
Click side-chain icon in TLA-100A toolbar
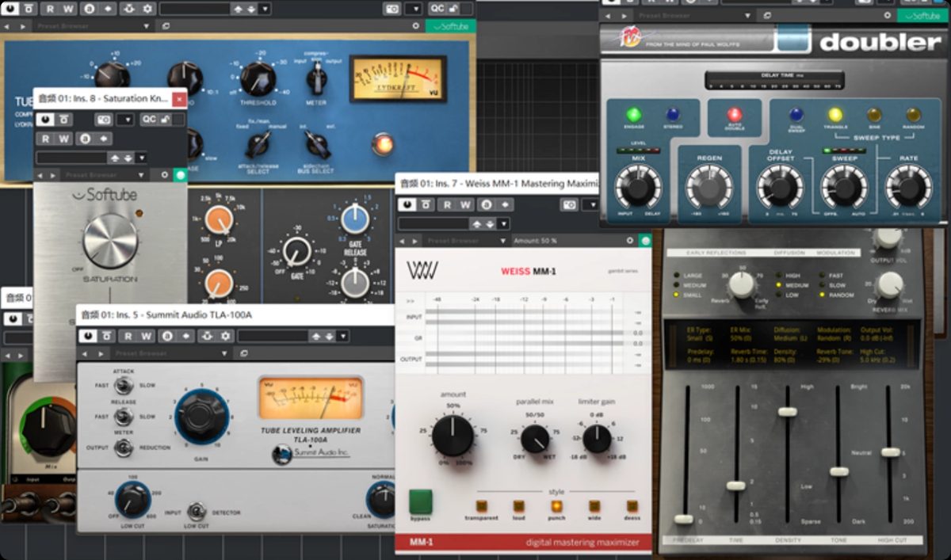pyautogui.click(x=207, y=336)
